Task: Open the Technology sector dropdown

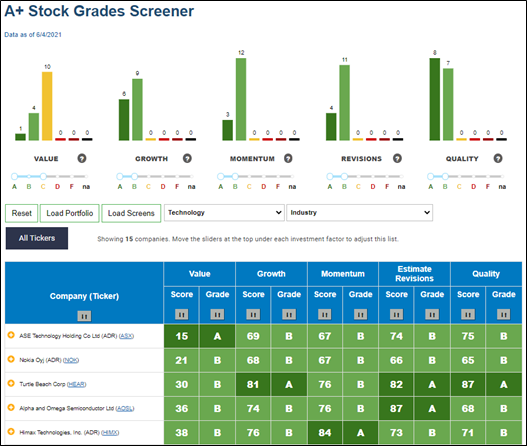Action: pyautogui.click(x=224, y=213)
